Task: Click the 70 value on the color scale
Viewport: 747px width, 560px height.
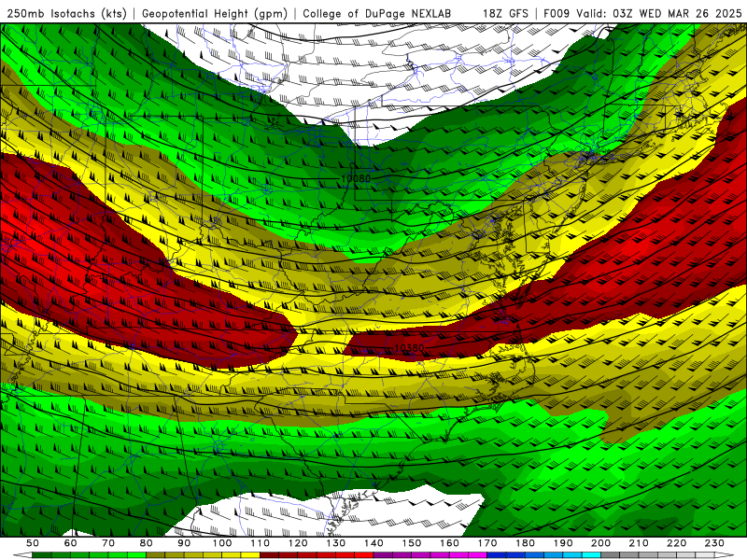Action: [108, 543]
